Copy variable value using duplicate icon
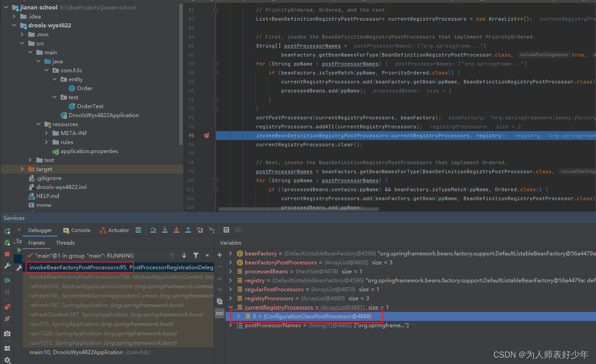This screenshot has height=364, width=596. point(220,301)
